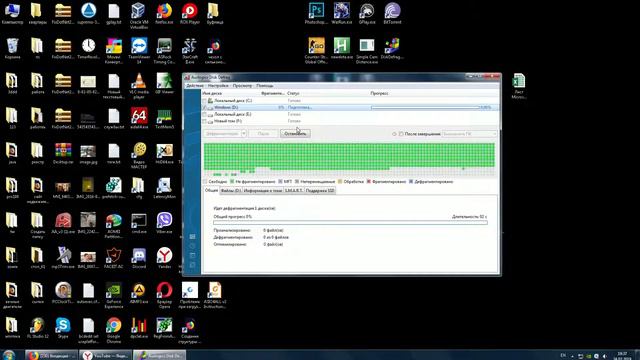Screen dimensions: 640x360
Task: Click the Имя диска column header
Action: click(212, 93)
